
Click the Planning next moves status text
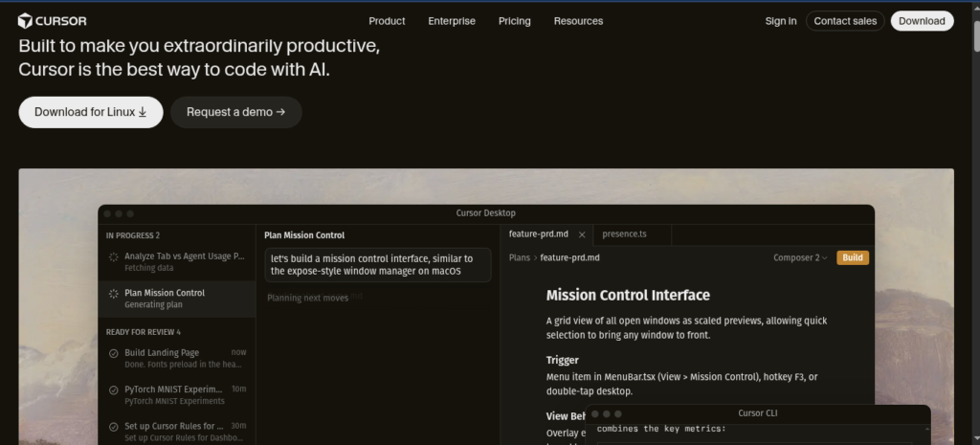coord(307,299)
